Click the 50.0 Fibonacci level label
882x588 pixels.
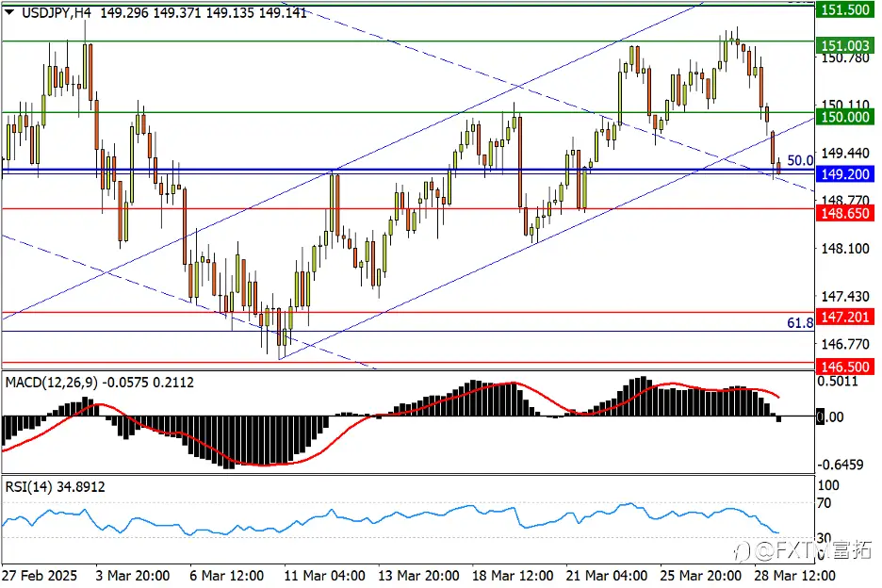pos(800,161)
